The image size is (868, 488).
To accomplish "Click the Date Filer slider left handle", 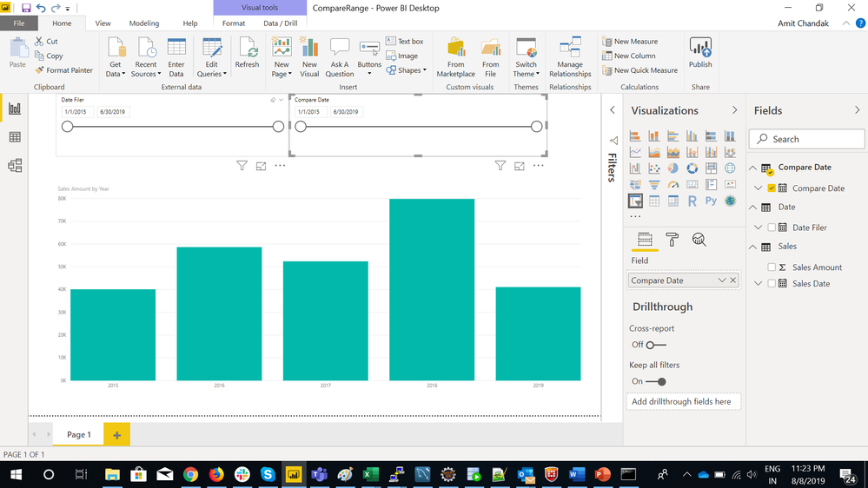I will coord(68,127).
